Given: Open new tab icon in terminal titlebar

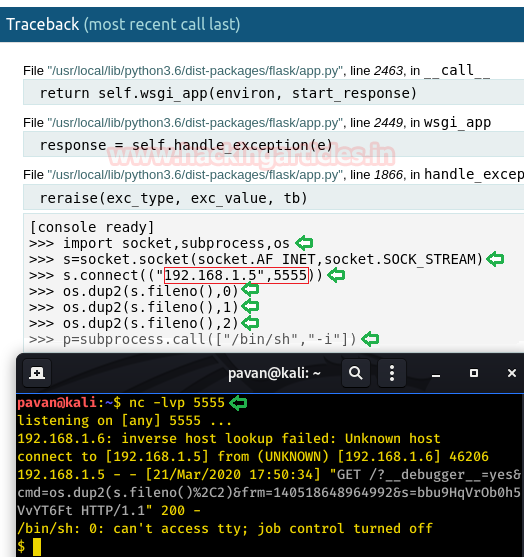Looking at the screenshot, I should [37, 373].
